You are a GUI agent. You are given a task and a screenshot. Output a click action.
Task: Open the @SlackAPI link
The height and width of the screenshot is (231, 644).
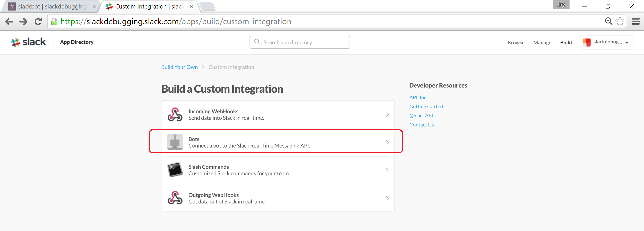421,116
